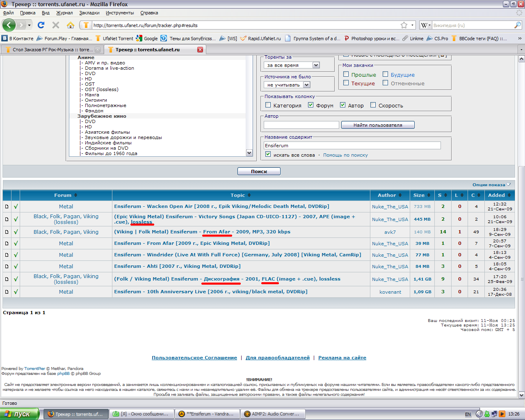Click the Автор text input field
Viewport: 525px width, 420px height.
[x=301, y=125]
